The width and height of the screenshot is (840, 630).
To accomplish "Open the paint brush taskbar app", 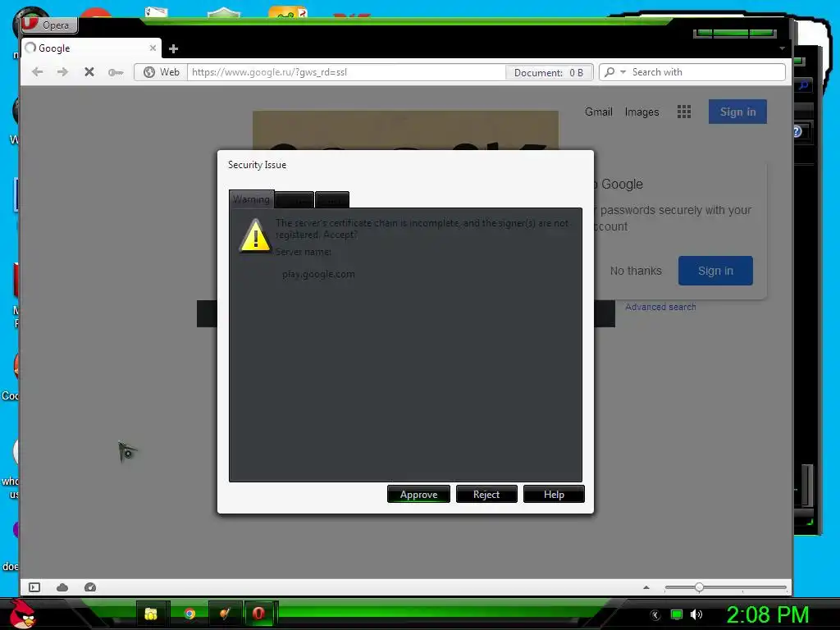I will [225, 614].
